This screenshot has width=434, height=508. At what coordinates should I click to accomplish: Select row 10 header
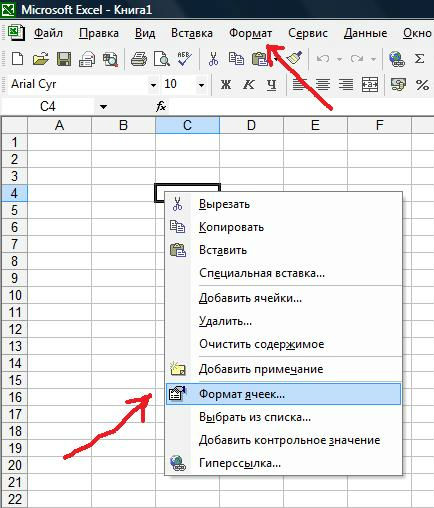click(x=15, y=295)
